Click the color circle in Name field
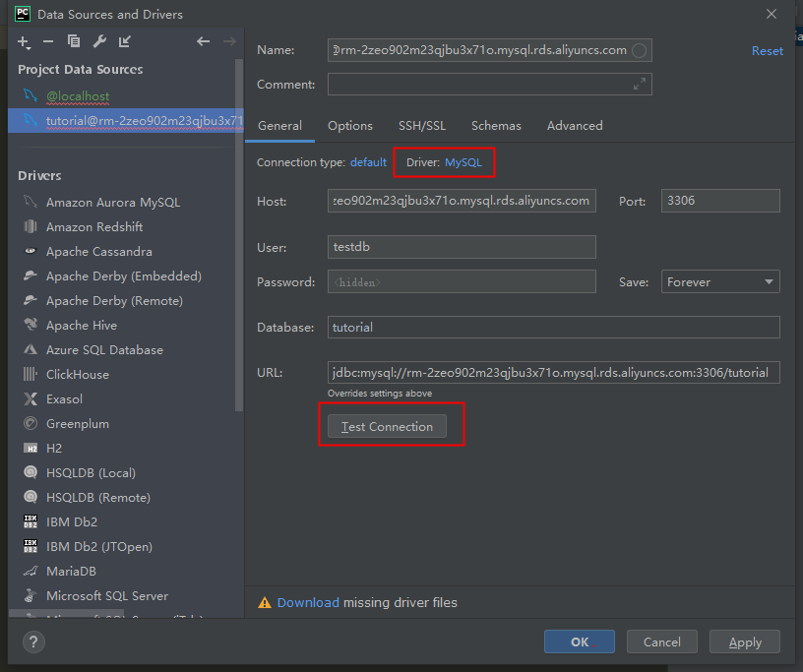 [x=639, y=50]
